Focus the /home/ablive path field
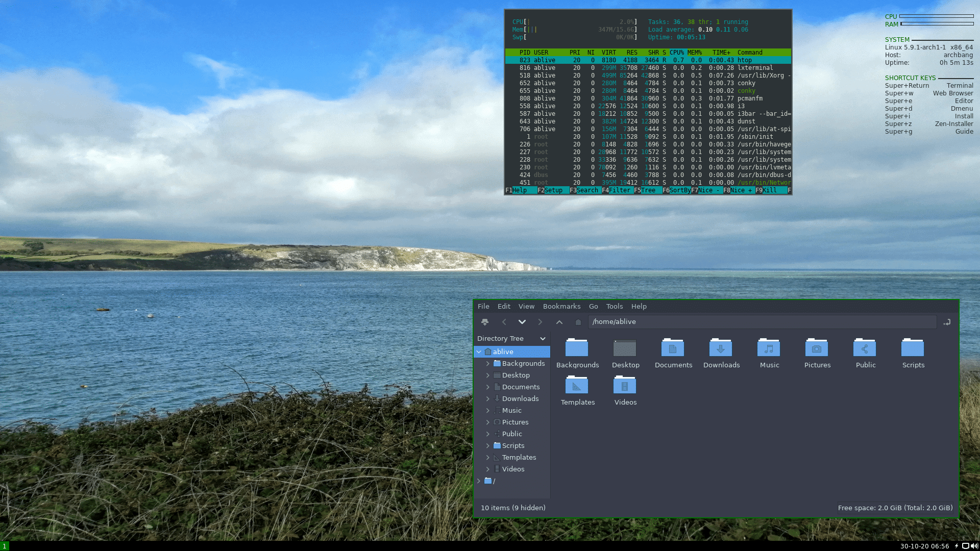The width and height of the screenshot is (980, 551). [x=762, y=322]
